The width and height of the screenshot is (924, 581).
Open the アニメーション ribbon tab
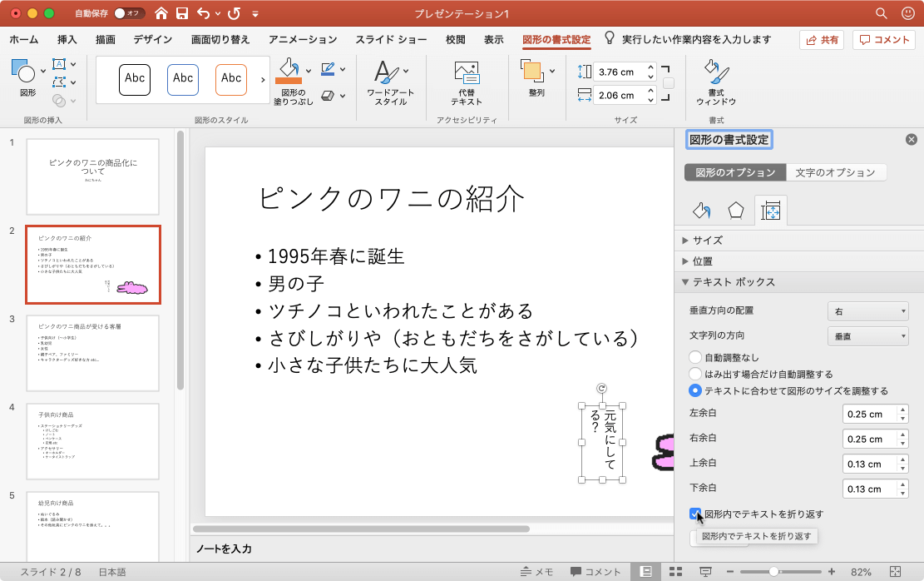[303, 39]
